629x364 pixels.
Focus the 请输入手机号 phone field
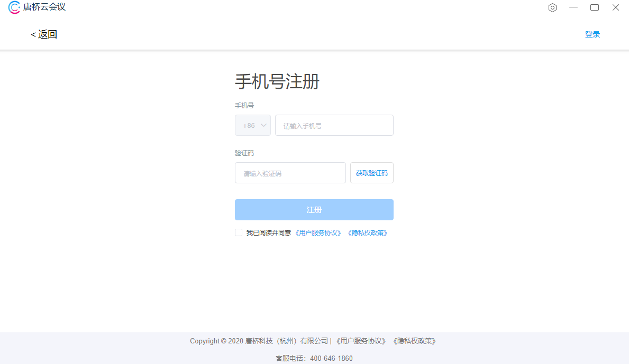[334, 125]
